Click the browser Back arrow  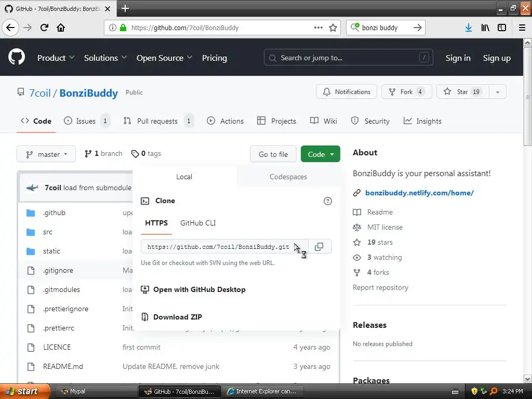(10, 28)
